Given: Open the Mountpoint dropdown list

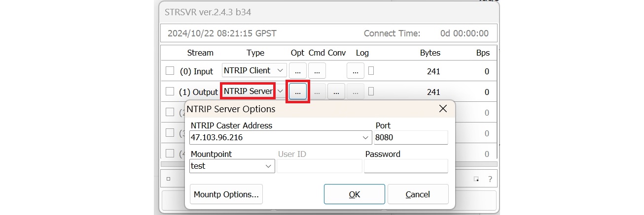Looking at the screenshot, I should click(269, 166).
